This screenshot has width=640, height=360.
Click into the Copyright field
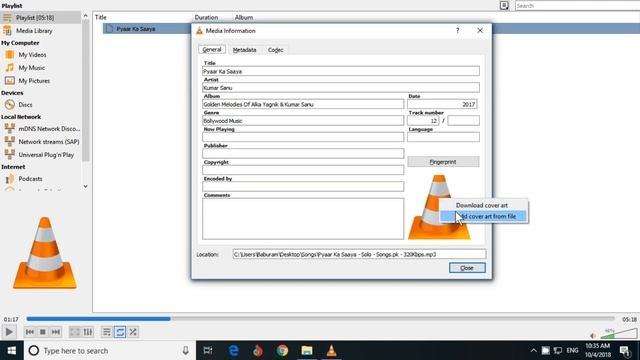[303, 170]
